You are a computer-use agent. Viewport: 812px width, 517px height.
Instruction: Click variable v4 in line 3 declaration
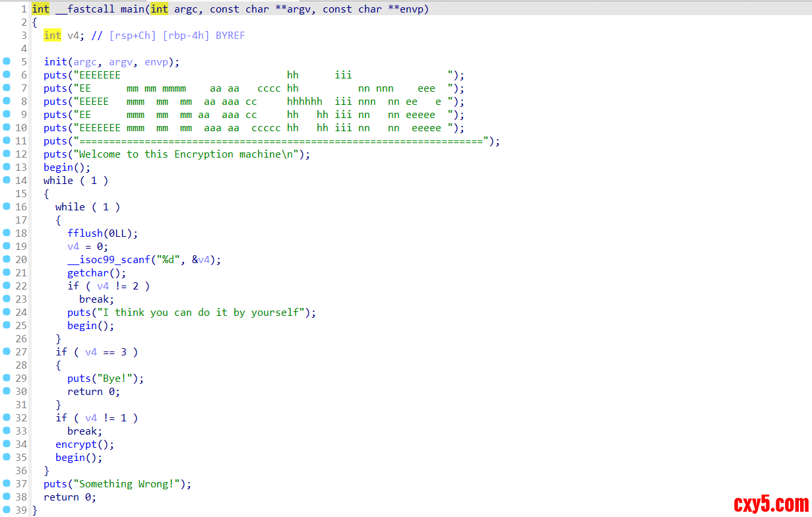[x=73, y=36]
